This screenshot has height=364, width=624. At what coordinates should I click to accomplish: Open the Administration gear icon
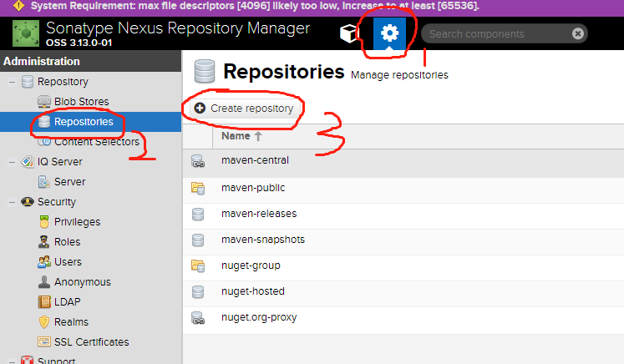click(389, 33)
